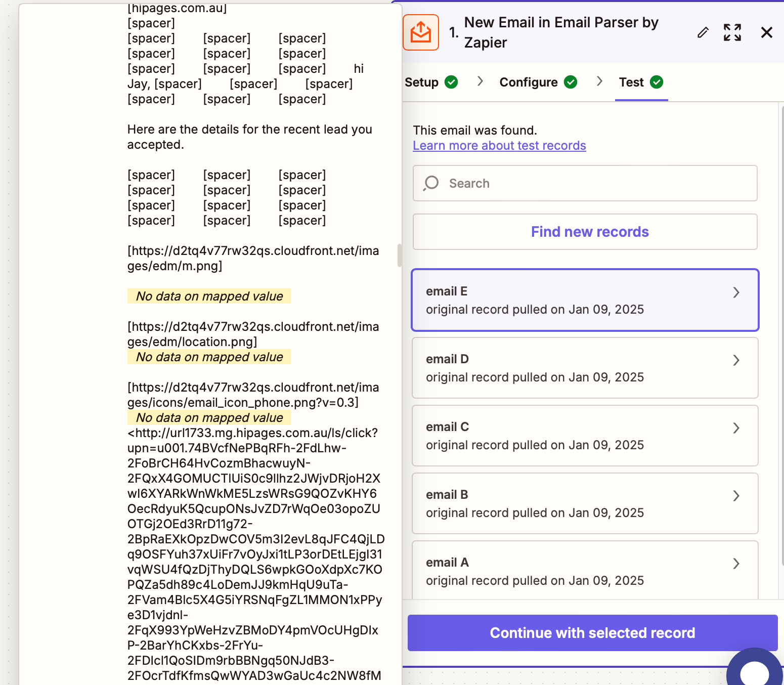Click the Search records input field
Viewport: 784px width, 685px height.
585,183
